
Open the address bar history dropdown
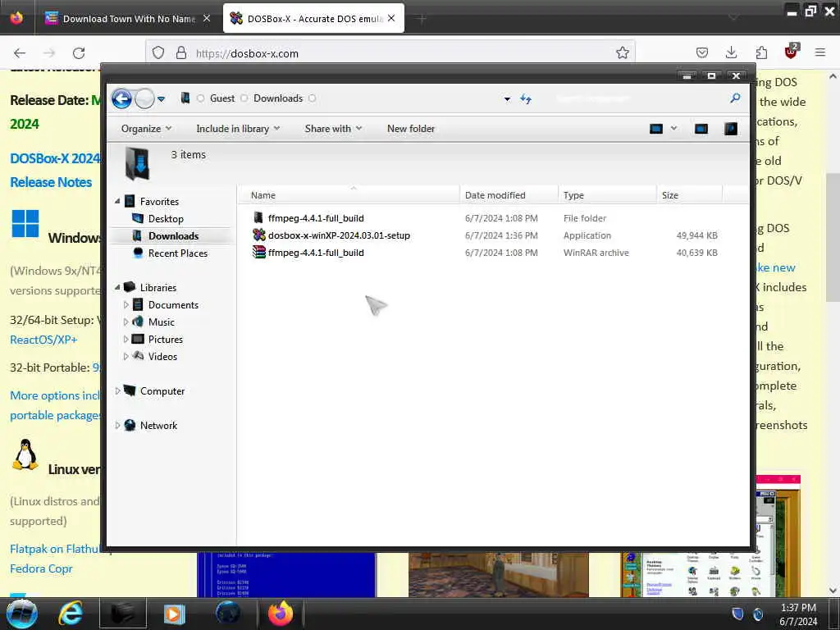507,99
